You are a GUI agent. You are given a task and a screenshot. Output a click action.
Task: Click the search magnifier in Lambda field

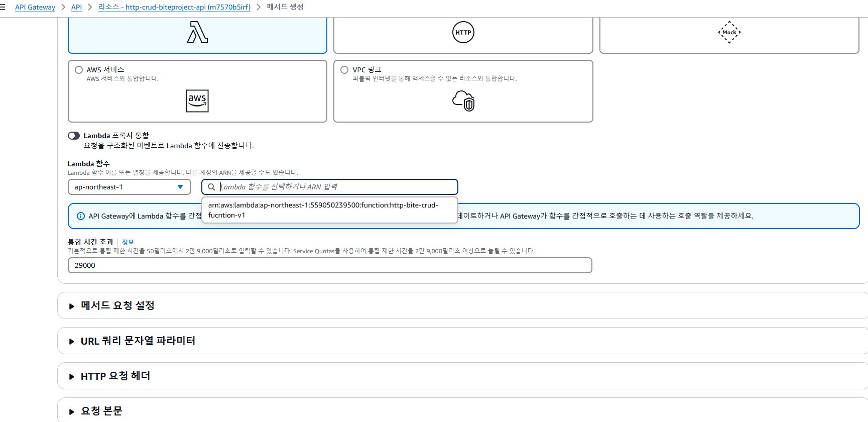211,187
